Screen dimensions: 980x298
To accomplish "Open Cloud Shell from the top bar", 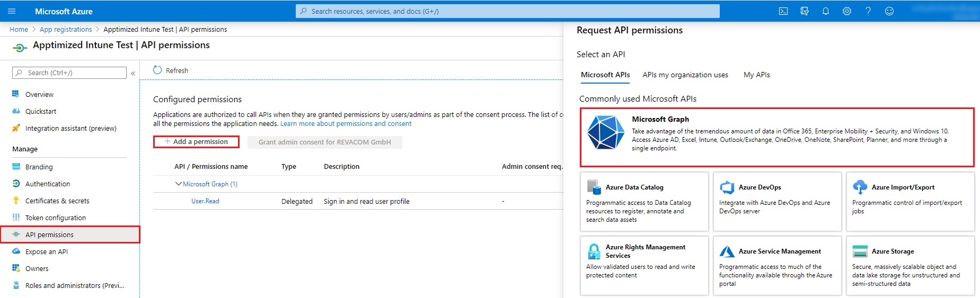I will click(783, 11).
